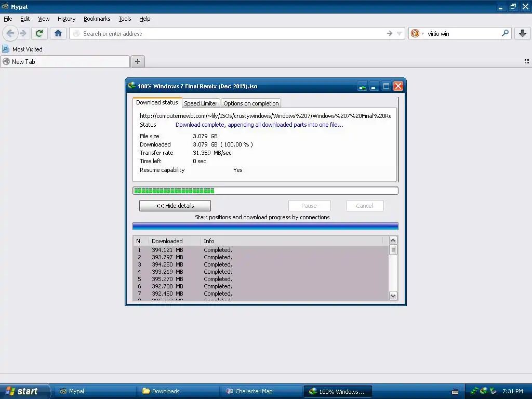The height and width of the screenshot is (399, 532).
Task: Click the Cancel button
Action: [x=365, y=206]
